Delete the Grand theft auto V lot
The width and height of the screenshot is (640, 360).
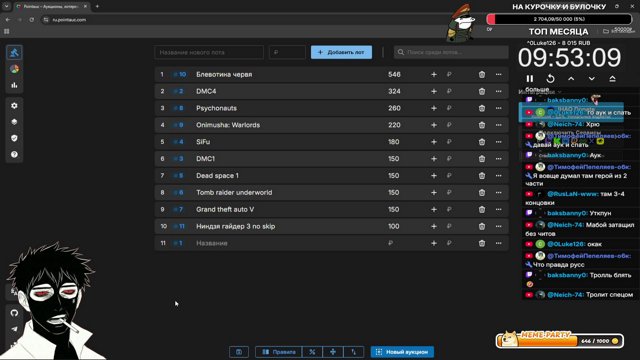(x=482, y=209)
